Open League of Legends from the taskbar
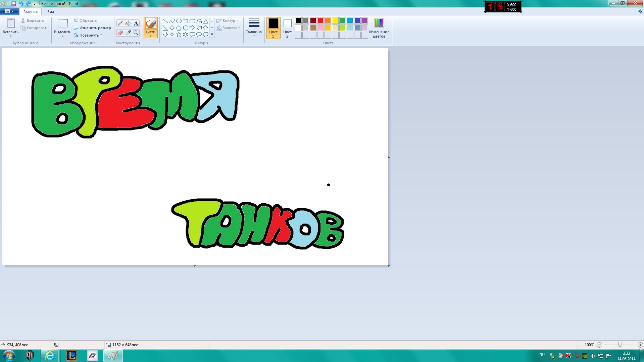The height and width of the screenshot is (362, 644). pos(71,356)
